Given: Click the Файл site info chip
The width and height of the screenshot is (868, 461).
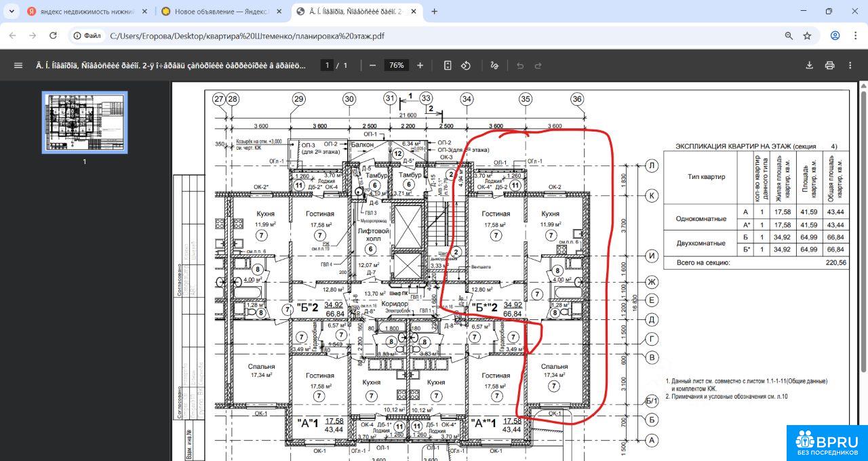Looking at the screenshot, I should click(x=88, y=35).
